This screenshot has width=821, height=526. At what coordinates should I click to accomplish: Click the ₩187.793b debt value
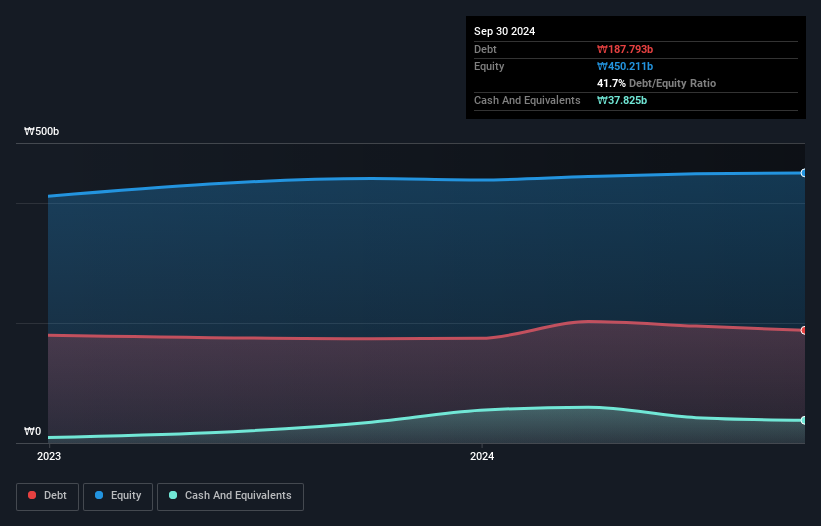pyautogui.click(x=625, y=49)
